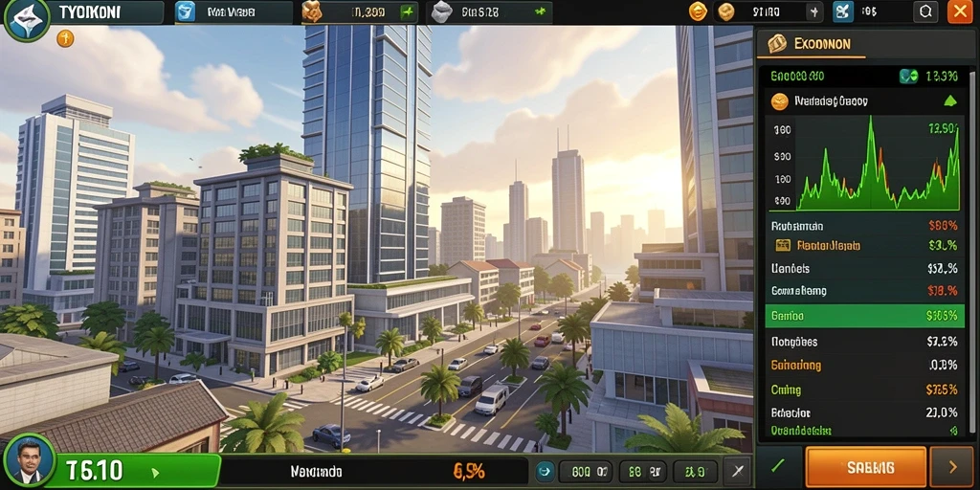980x490 pixels.
Task: Open the magnifier search icon in top bar
Action: tap(925, 11)
